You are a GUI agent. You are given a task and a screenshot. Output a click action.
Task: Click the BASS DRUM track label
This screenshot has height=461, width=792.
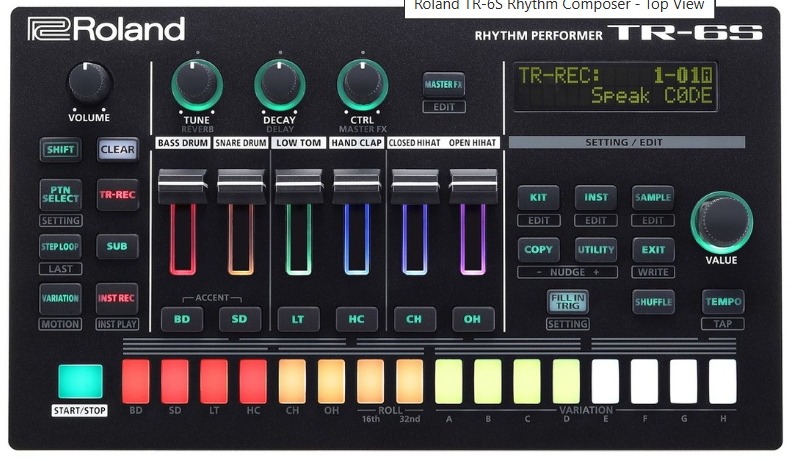pos(182,143)
